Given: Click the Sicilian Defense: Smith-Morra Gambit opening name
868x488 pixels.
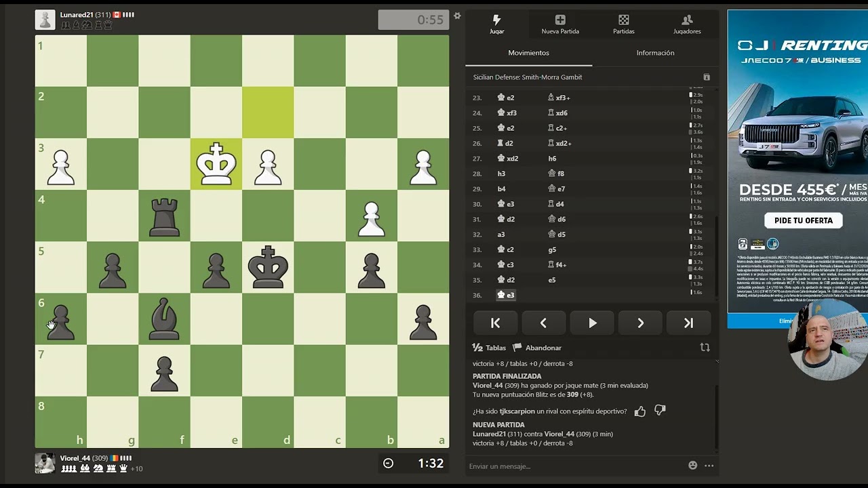Looking at the screenshot, I should coord(528,77).
